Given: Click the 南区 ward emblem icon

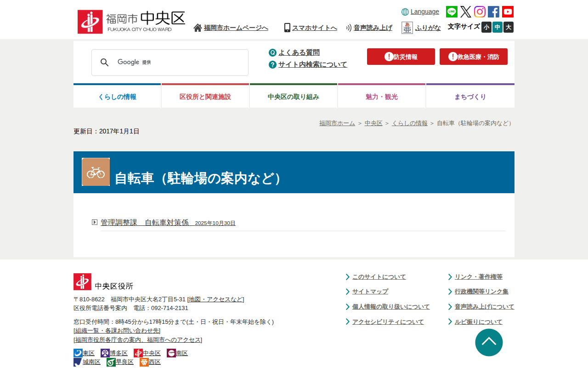Looking at the screenshot, I should coord(171,353).
